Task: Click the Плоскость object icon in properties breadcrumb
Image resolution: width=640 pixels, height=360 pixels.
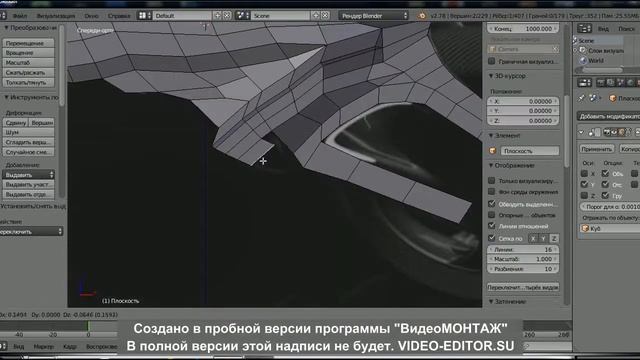Action: coord(612,98)
